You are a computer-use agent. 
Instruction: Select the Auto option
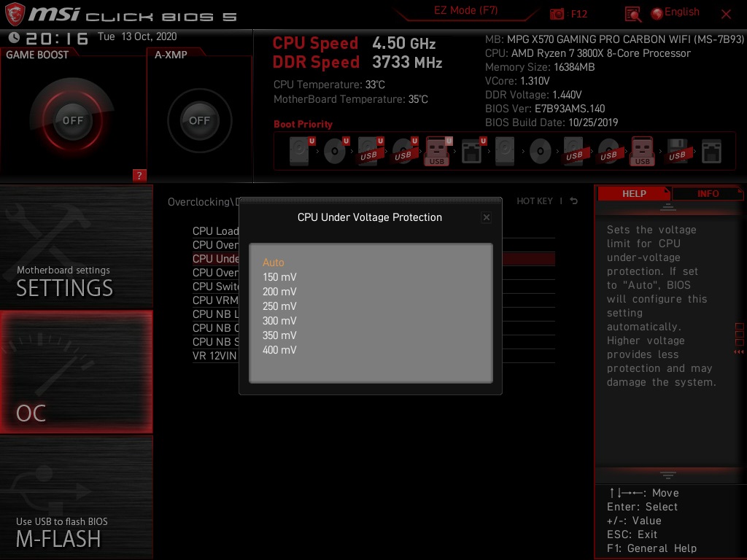273,262
